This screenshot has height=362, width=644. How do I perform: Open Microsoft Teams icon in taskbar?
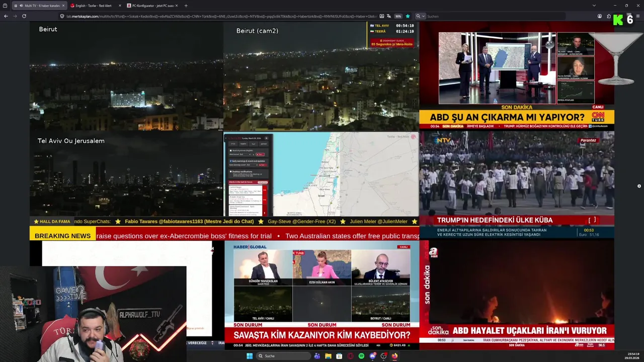317,356
